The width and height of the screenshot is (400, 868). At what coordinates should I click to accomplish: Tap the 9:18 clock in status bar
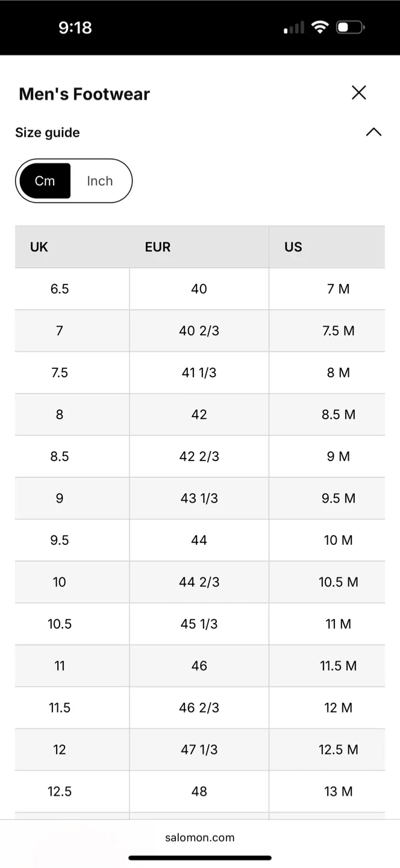[75, 28]
